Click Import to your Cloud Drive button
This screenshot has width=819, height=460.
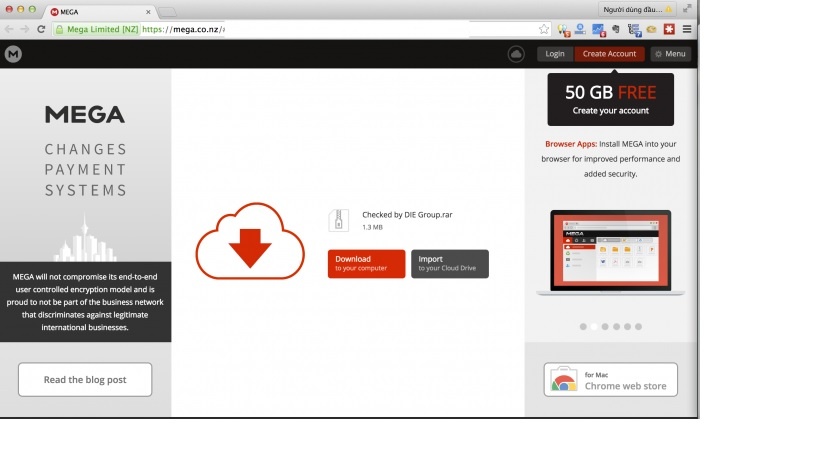[x=450, y=264]
